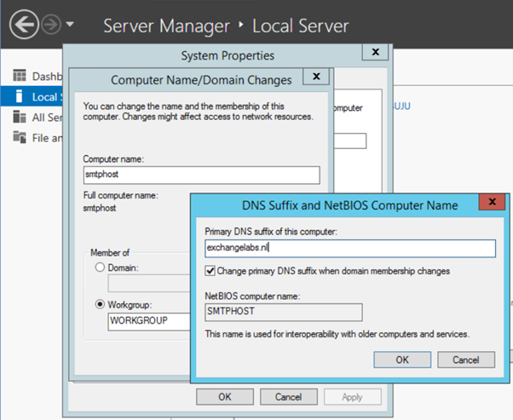Click the WORKGROUP text field
Image resolution: width=513 pixels, height=420 pixels.
click(x=149, y=321)
